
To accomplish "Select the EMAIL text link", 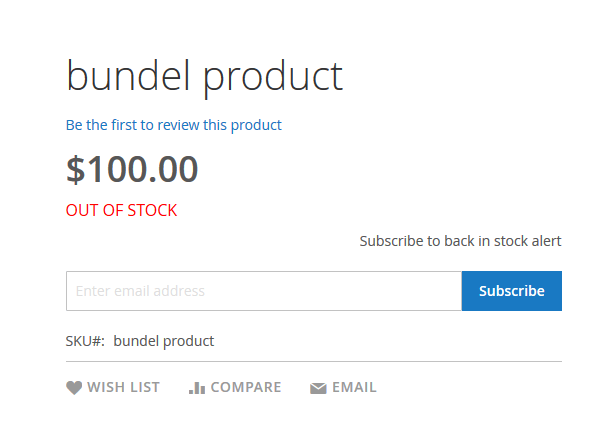I will point(354,387).
